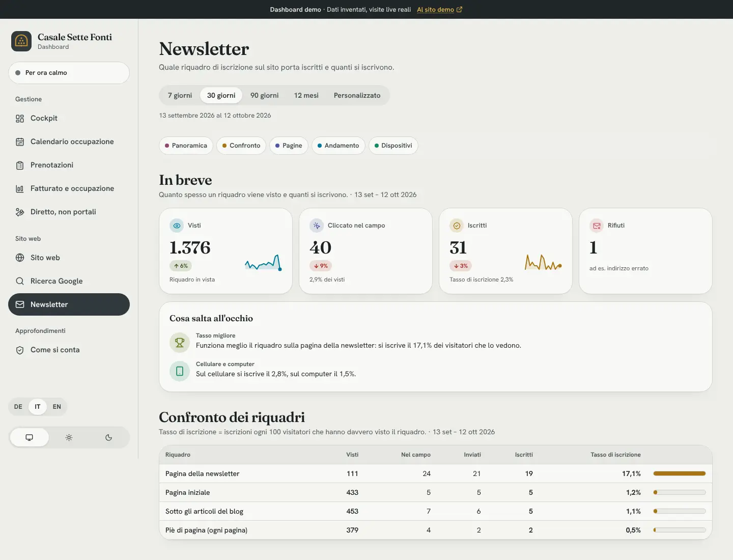733x560 pixels.
Task: Click the Fatturato e occupazione chart icon
Action: click(x=20, y=189)
